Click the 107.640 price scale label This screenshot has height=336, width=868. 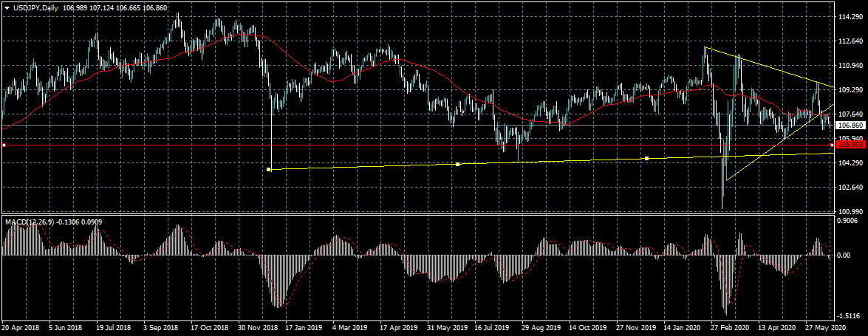point(852,114)
